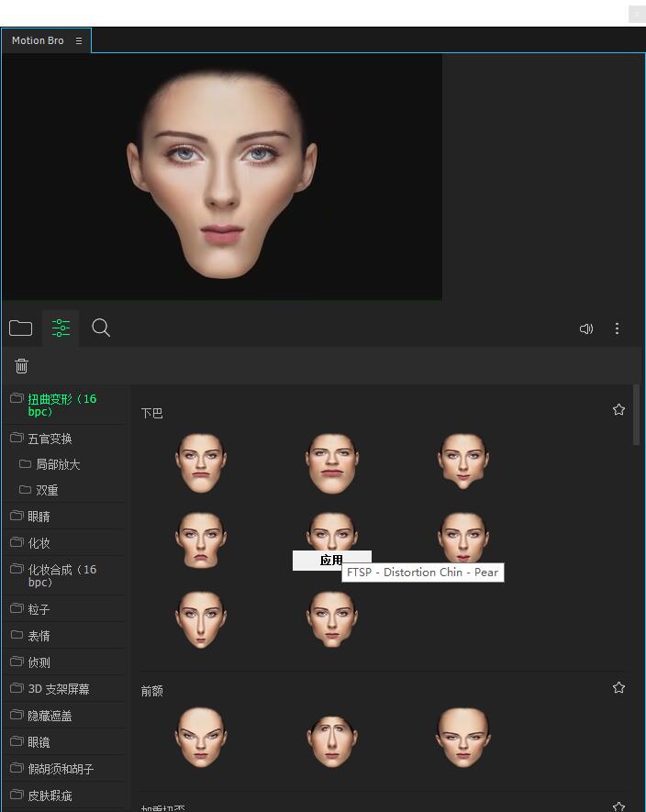
Task: Select second-row right chin preset thumbnail
Action: tap(463, 538)
